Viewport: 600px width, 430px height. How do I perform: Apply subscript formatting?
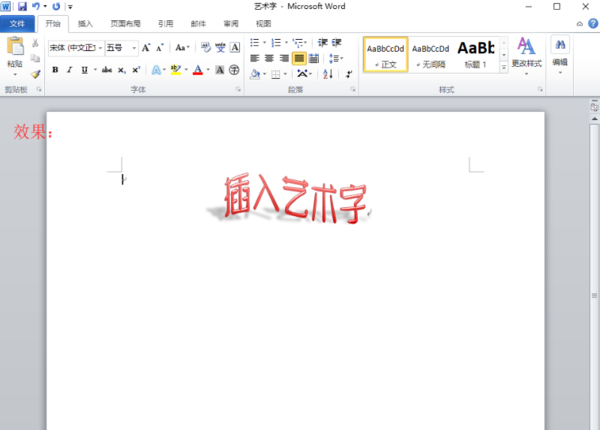click(x=121, y=70)
